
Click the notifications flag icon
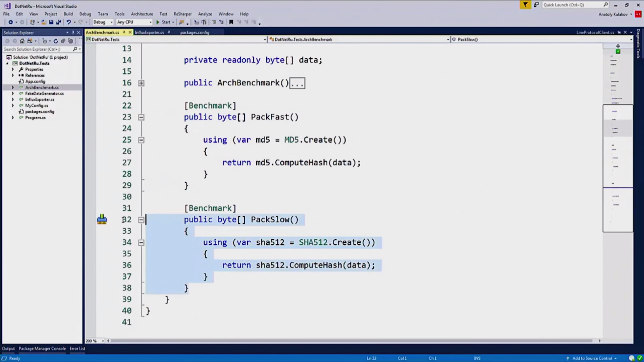click(525, 5)
